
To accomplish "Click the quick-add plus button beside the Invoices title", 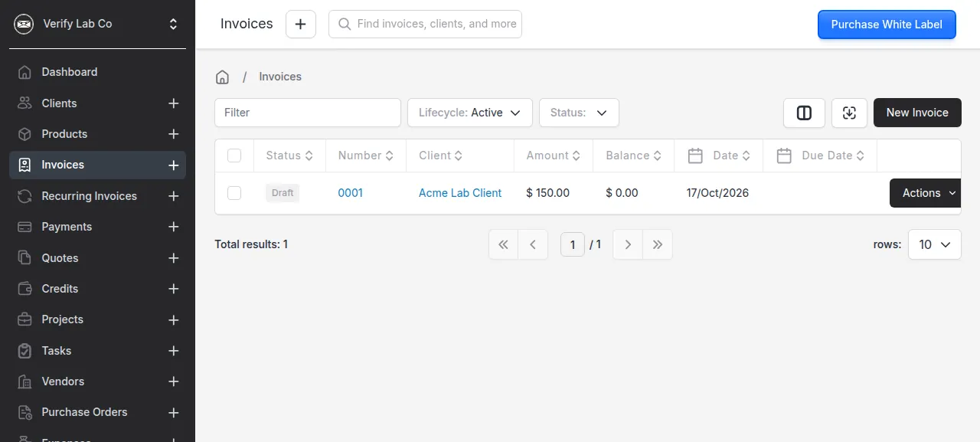I will tap(301, 24).
